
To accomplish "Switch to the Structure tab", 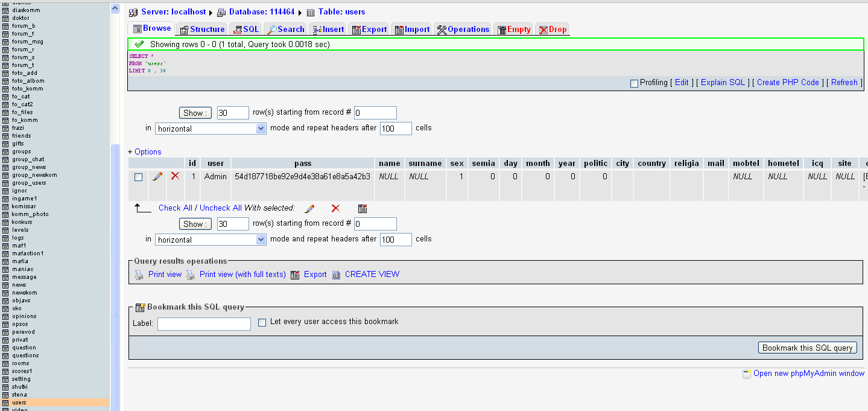I will [x=202, y=29].
